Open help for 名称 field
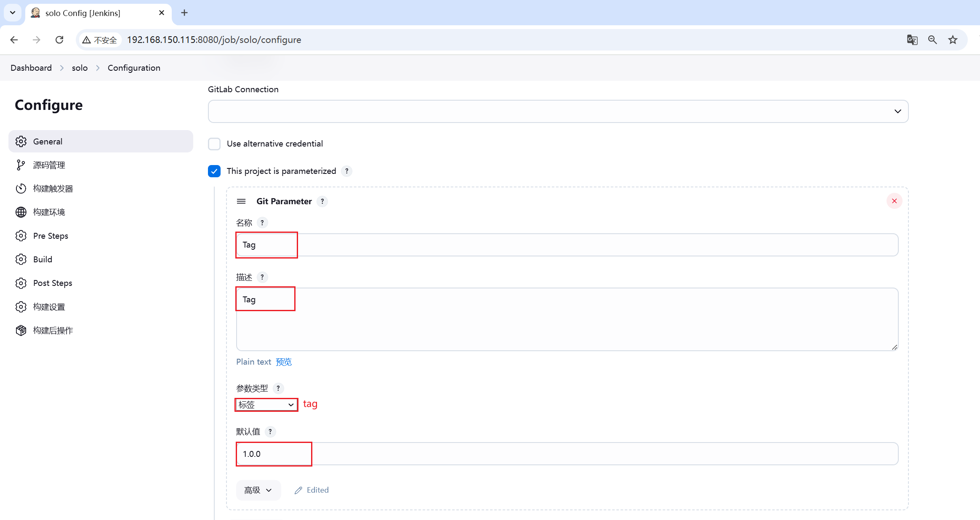980x520 pixels. [x=262, y=223]
